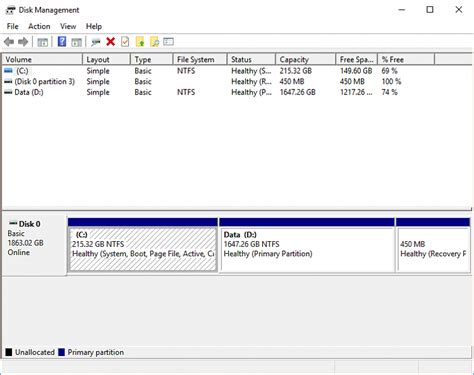Click the yellow folder with green arrow icon

click(140, 42)
